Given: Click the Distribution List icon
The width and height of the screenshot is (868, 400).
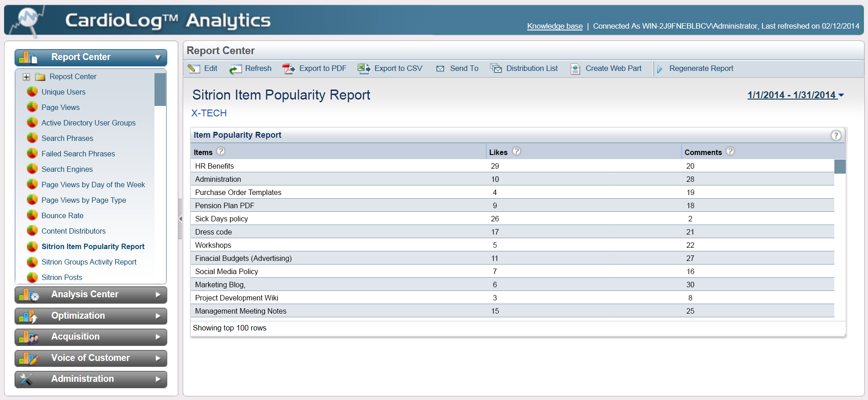Looking at the screenshot, I should 496,69.
